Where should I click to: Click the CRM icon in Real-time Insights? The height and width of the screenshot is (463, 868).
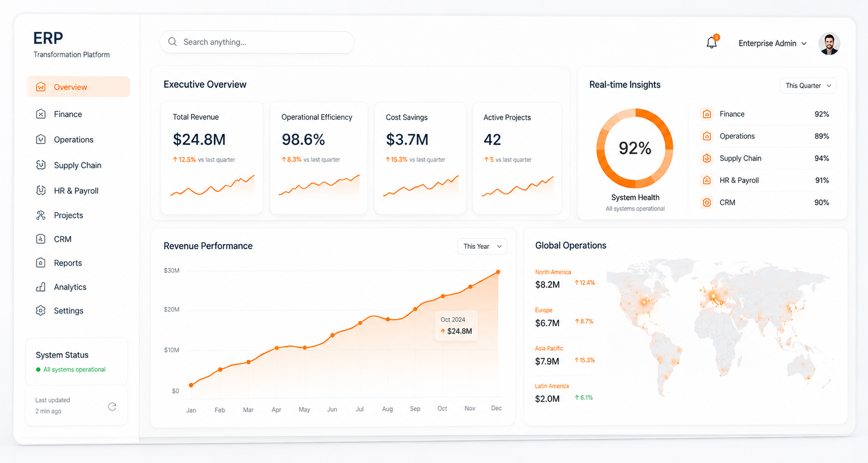coord(707,203)
